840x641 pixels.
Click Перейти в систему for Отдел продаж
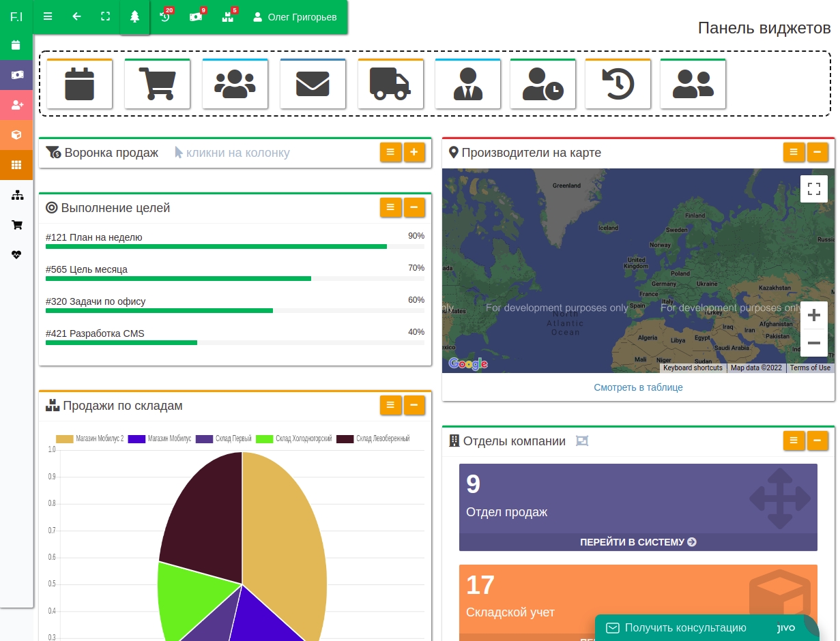[638, 542]
